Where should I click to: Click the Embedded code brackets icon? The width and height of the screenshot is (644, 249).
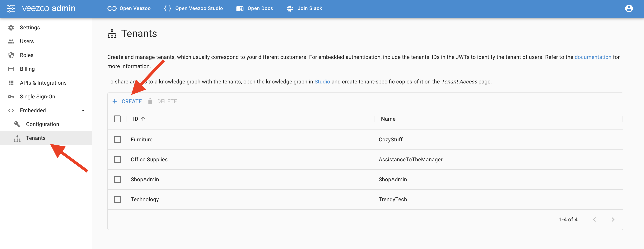(x=11, y=110)
